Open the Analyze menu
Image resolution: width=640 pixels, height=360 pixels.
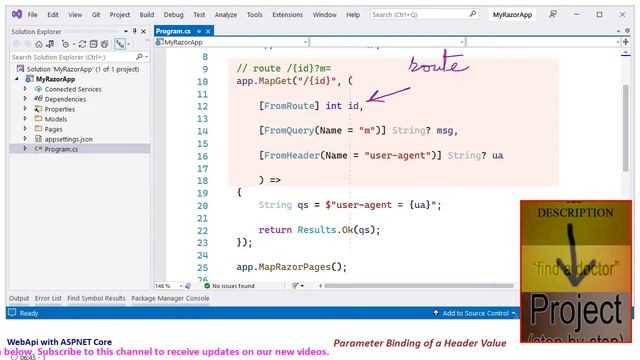pos(226,15)
